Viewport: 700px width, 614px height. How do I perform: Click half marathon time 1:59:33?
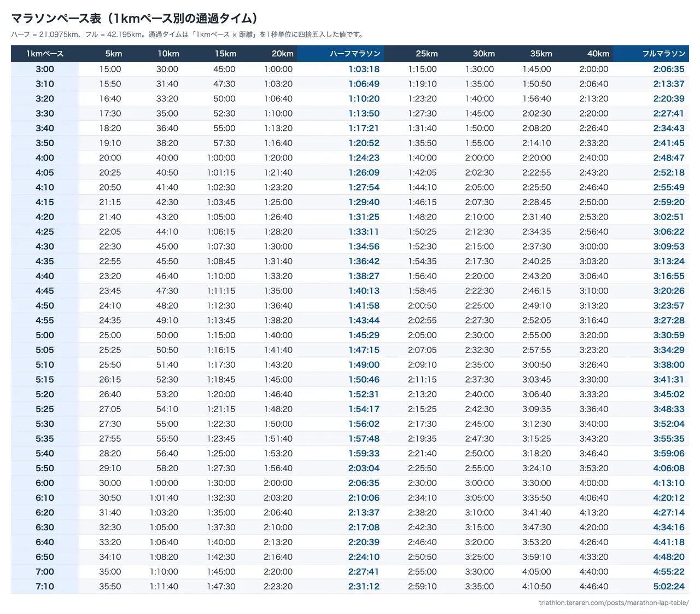pyautogui.click(x=364, y=453)
